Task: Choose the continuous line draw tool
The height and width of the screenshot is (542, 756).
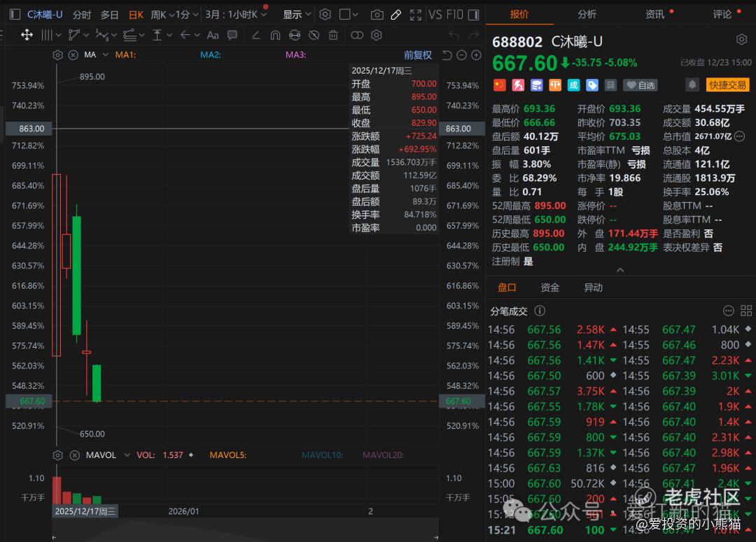Action: 256,35
